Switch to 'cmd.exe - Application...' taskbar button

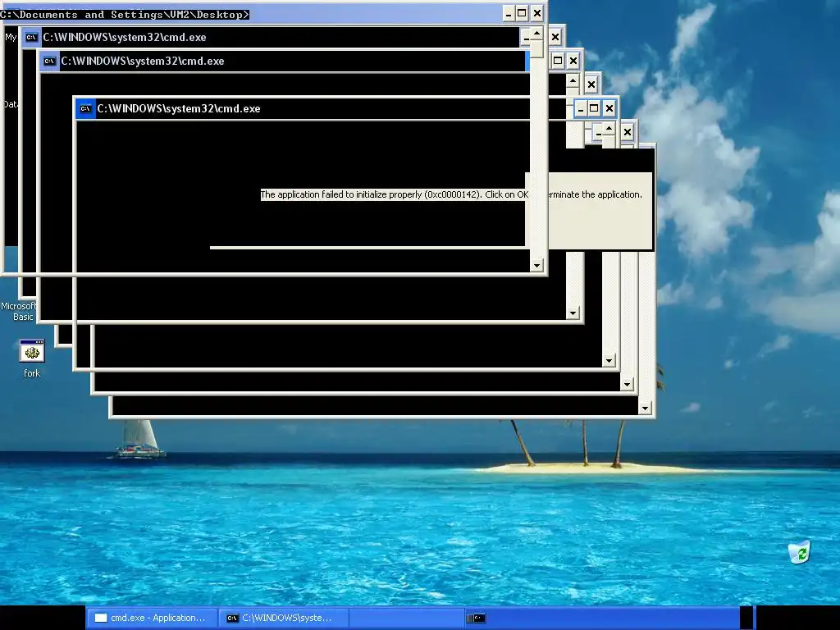[152, 618]
